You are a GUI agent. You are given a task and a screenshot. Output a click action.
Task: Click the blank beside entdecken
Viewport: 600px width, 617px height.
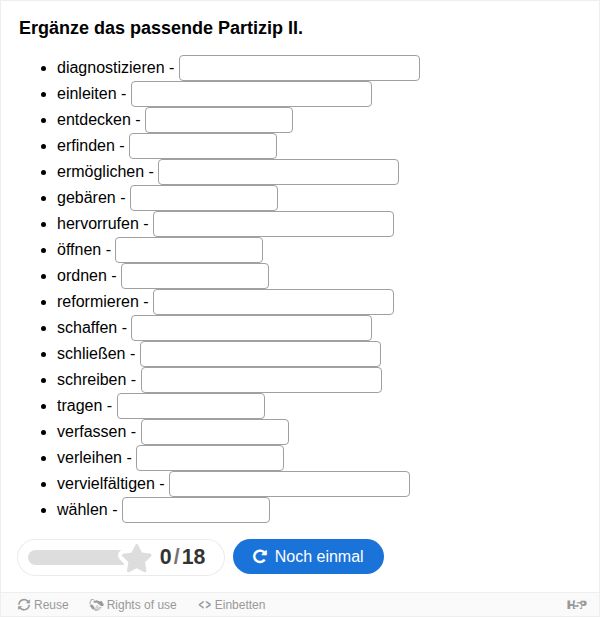tap(219, 120)
